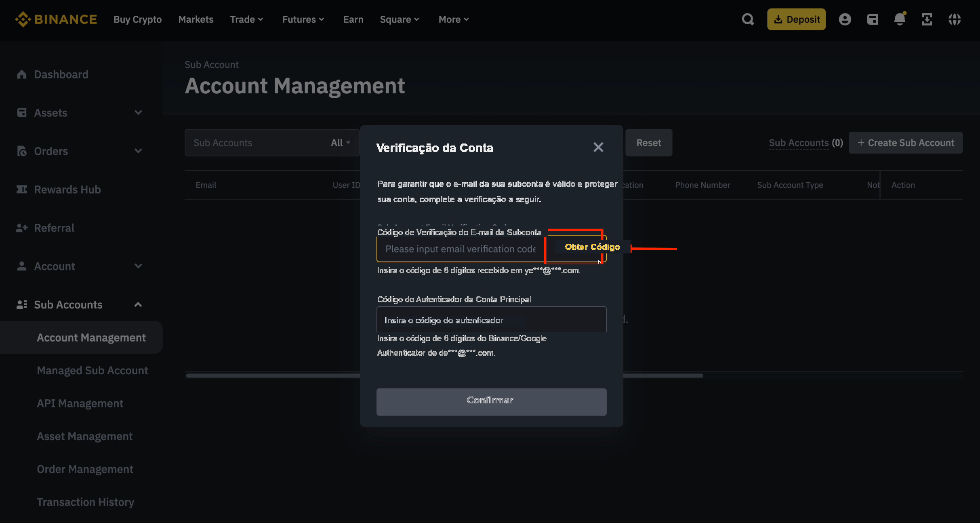Open Rewards Hub in sidebar

(x=67, y=190)
